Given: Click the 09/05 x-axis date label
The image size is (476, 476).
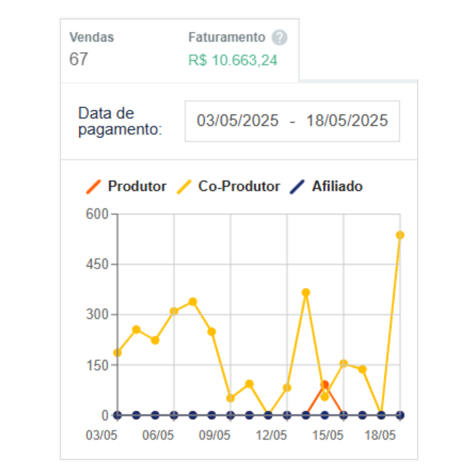Looking at the screenshot, I should point(215,435).
